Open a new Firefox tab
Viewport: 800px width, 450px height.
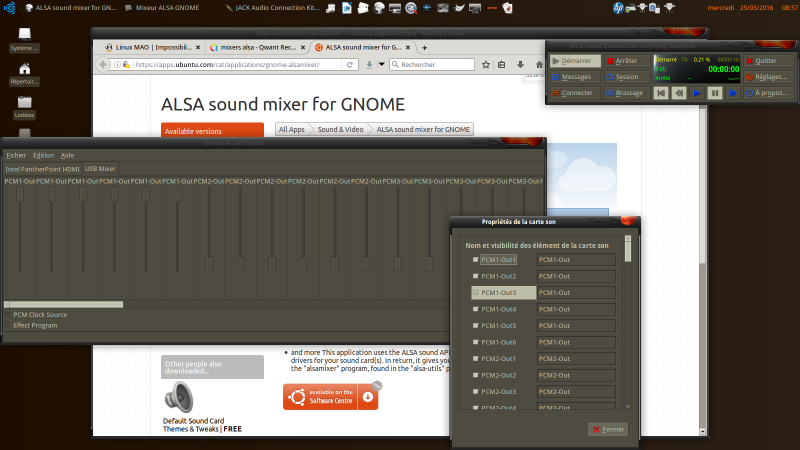click(424, 47)
